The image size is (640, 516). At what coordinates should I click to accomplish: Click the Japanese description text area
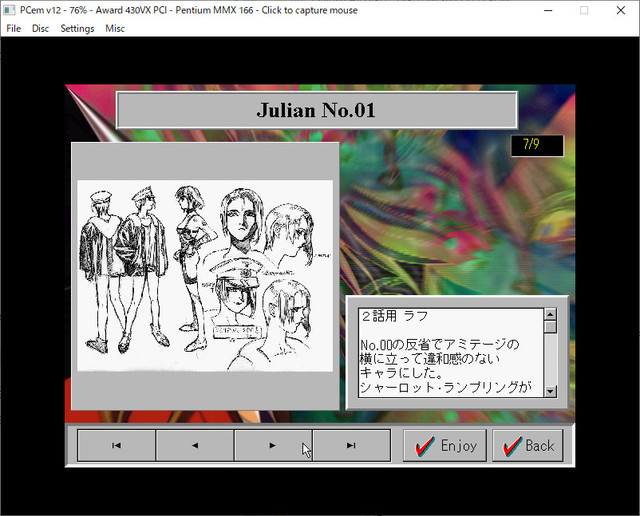[451, 353]
